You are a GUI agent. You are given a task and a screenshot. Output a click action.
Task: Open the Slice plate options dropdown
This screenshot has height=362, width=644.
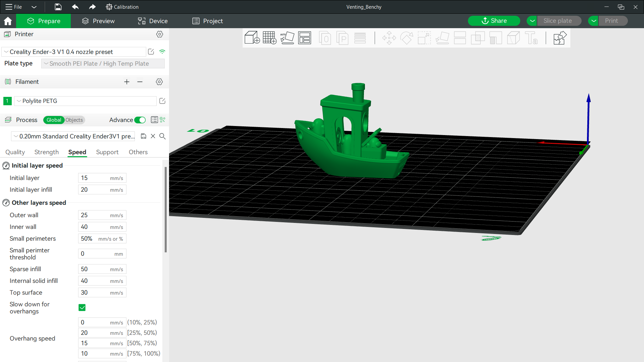[x=532, y=21]
